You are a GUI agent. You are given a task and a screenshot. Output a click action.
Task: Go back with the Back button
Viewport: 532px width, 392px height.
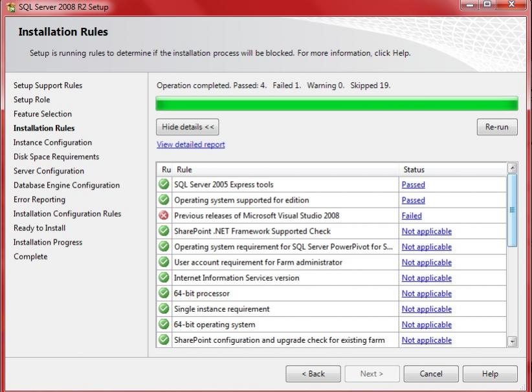[313, 374]
